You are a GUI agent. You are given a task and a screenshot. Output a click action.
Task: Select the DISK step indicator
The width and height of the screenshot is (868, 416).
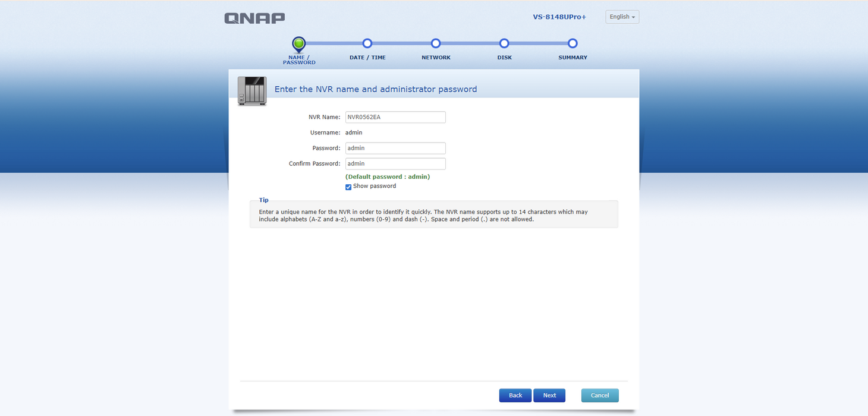click(504, 42)
